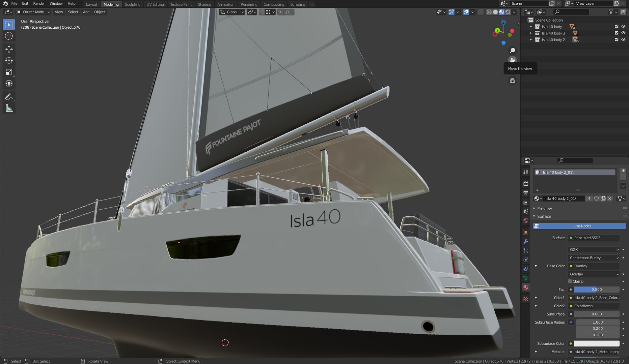Expand the Preview panel
Image resolution: width=629 pixels, height=364 pixels.
544,209
